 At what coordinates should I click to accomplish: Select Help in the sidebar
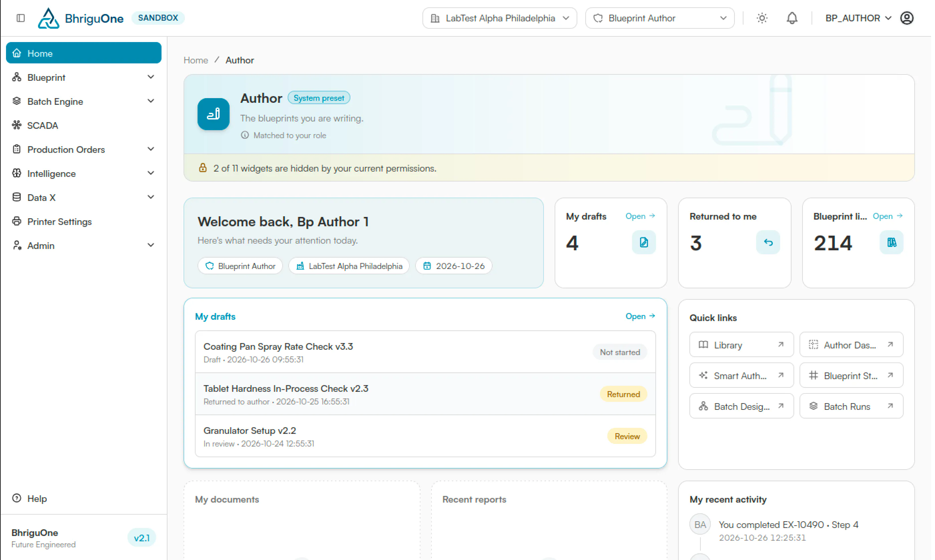84,498
